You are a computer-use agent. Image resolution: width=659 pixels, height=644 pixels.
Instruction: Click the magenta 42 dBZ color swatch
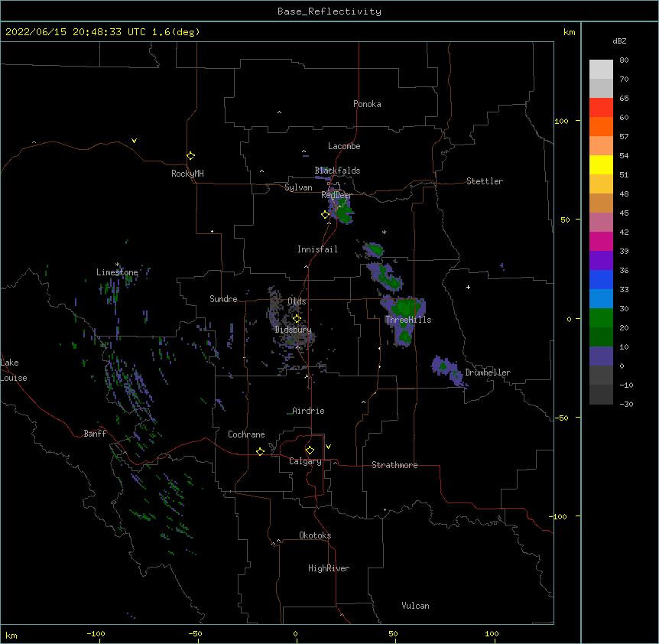point(601,241)
